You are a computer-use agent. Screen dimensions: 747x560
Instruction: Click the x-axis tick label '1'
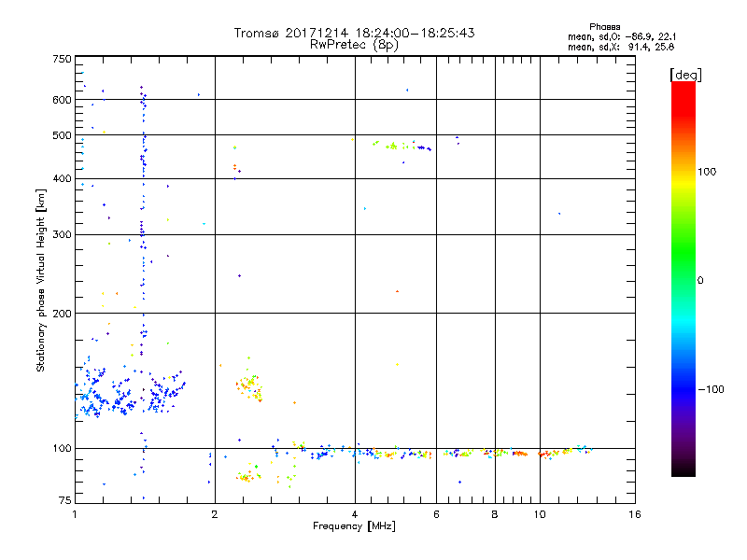(75, 514)
